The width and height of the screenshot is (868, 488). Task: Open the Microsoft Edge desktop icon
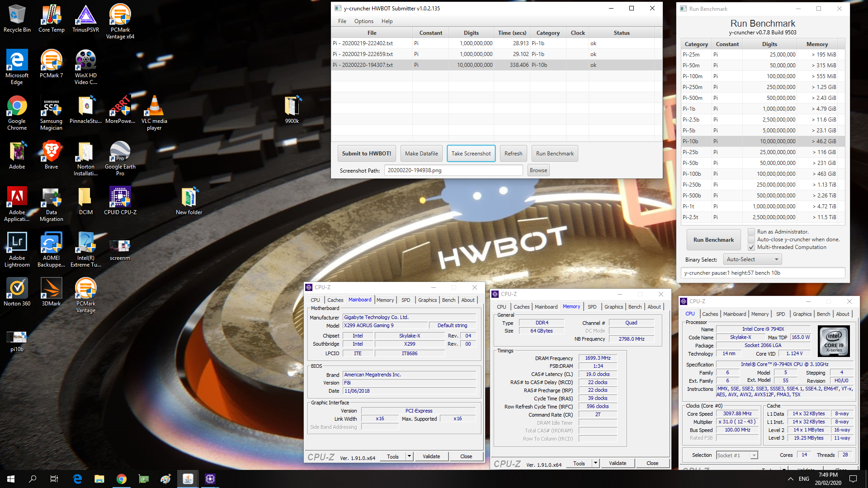click(x=17, y=66)
